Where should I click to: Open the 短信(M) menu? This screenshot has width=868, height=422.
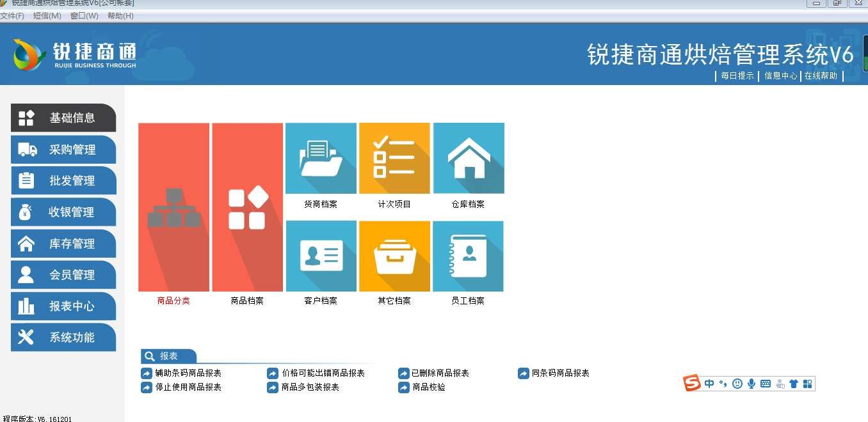(47, 15)
